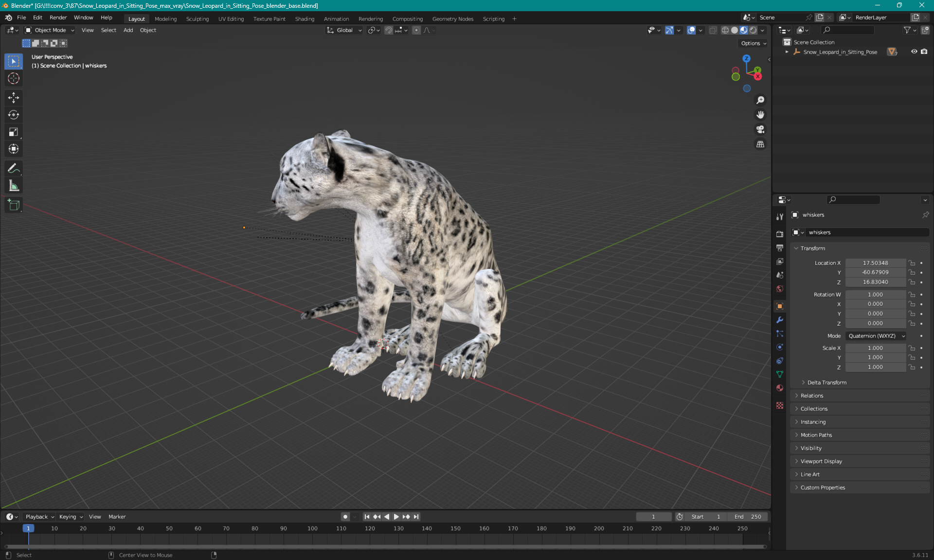Open the Physics properties tab
934x560 pixels.
[780, 347]
